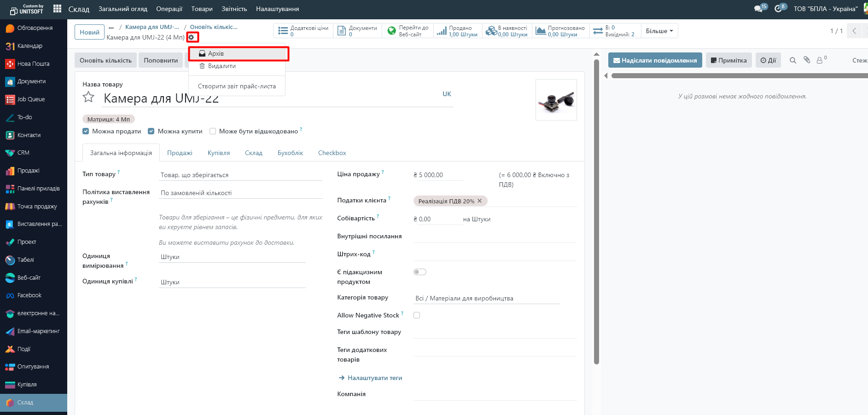
Task: Open the Тип товару dropdown field
Action: (x=240, y=175)
